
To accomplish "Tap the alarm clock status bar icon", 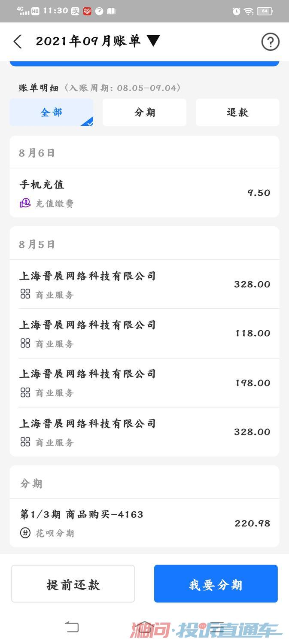I will pos(236,11).
